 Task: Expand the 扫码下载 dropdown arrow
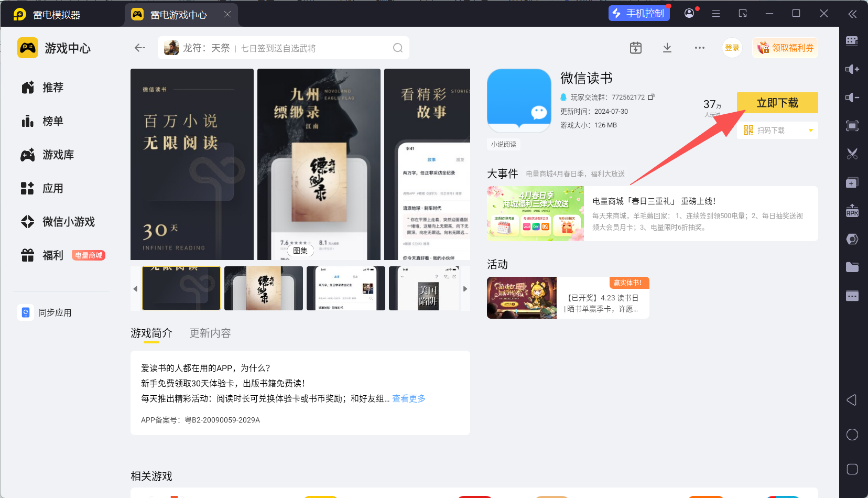[811, 131]
